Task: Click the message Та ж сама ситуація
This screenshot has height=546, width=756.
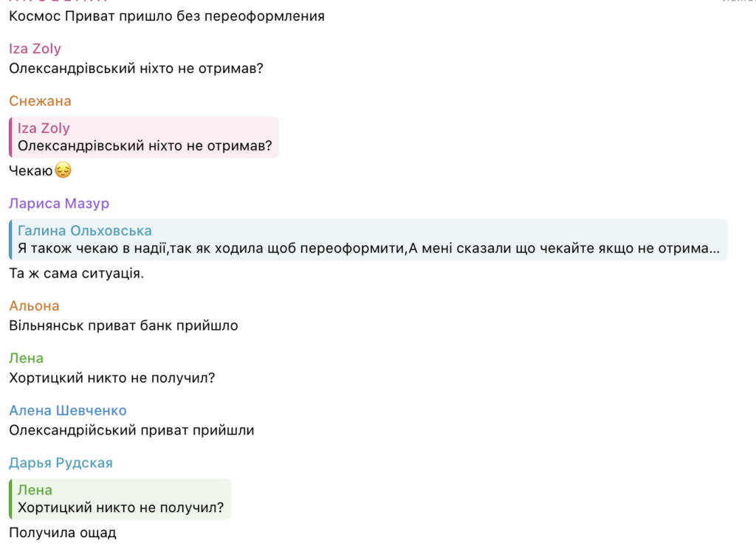Action: coord(76,274)
